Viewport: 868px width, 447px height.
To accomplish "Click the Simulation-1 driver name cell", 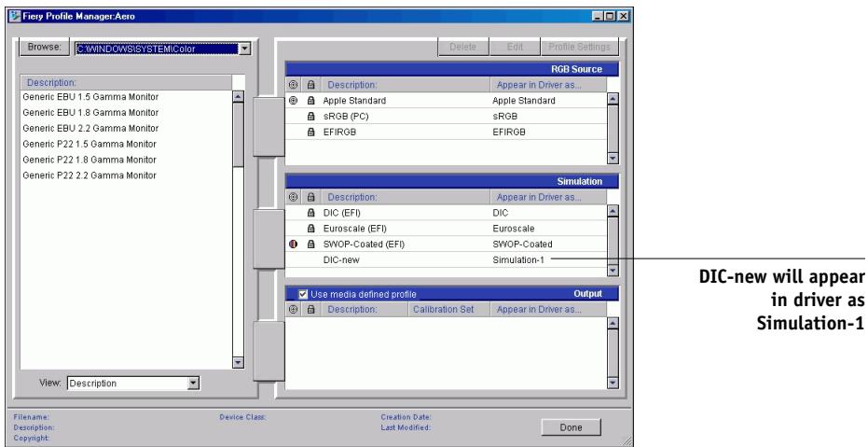I will point(518,259).
